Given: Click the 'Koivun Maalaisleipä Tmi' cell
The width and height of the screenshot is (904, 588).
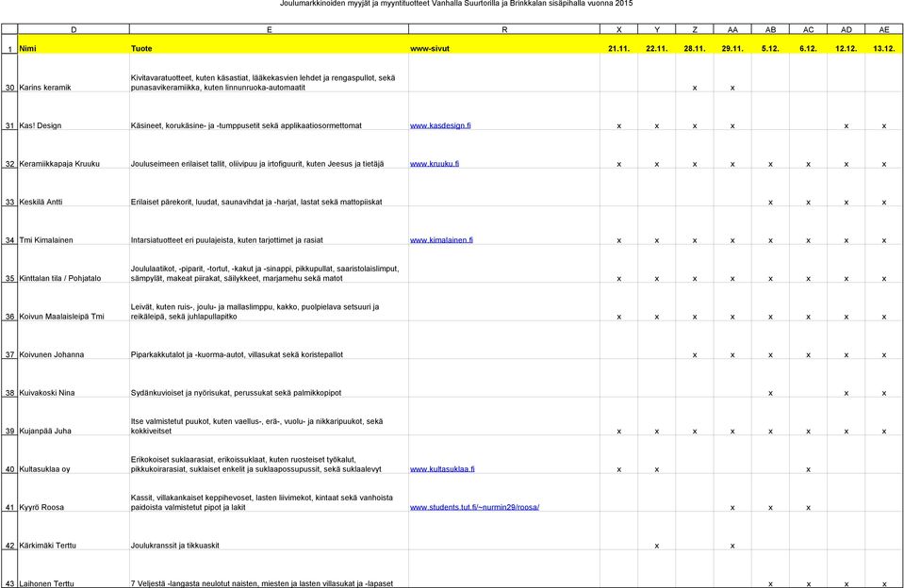Looking at the screenshot, I should pos(74,302).
